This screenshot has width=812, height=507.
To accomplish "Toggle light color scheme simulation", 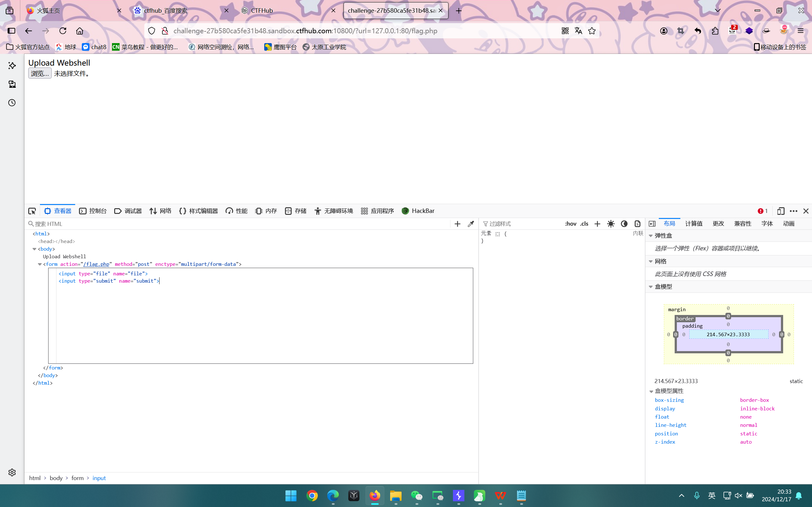I will 611,224.
